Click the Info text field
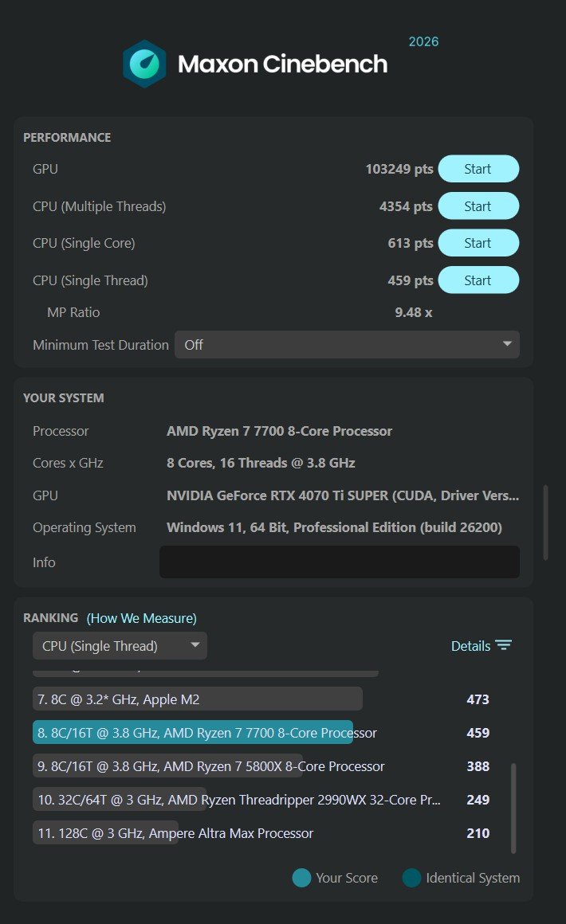Viewport: 566px width, 924px height. [x=339, y=562]
